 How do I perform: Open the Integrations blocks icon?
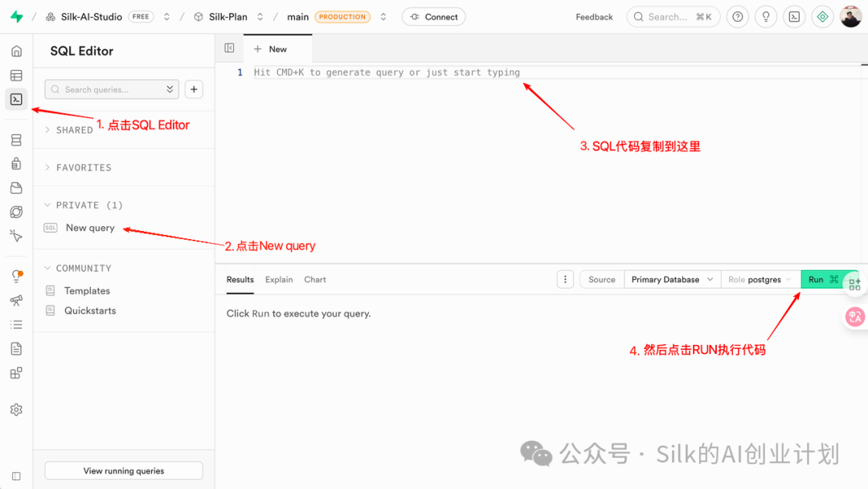(x=17, y=372)
